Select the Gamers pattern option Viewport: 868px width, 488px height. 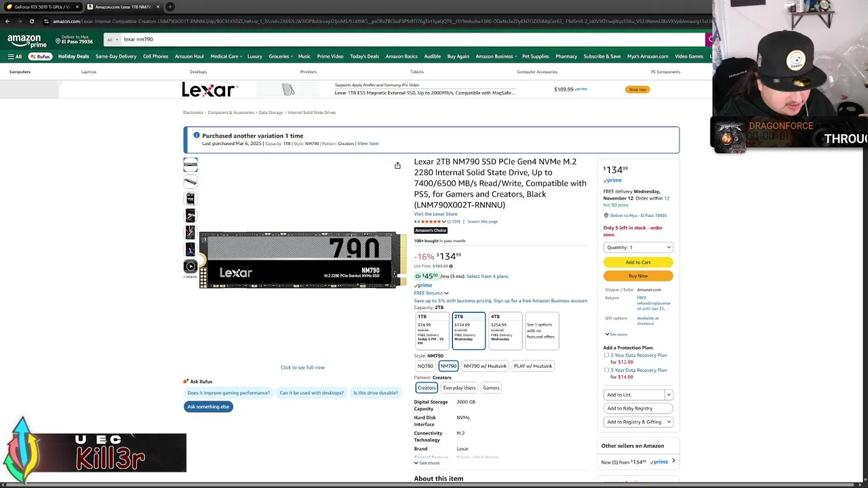(491, 388)
